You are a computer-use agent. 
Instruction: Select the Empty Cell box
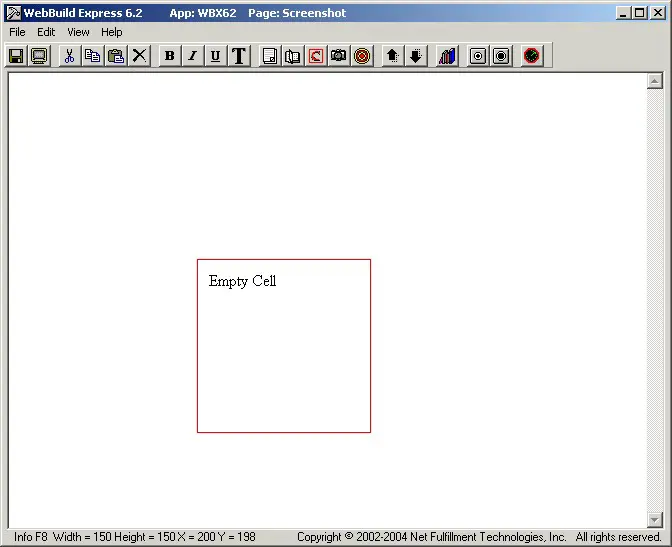point(284,346)
